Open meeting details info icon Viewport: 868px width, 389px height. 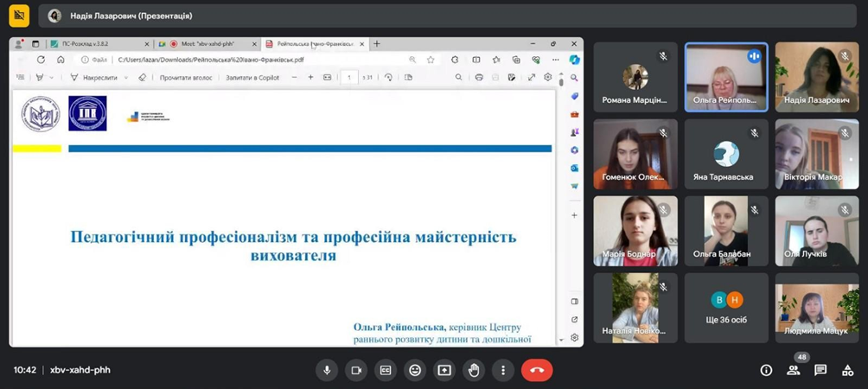tap(766, 370)
